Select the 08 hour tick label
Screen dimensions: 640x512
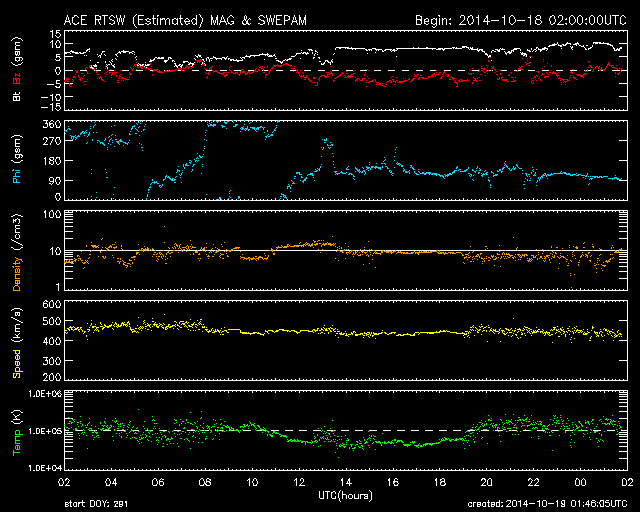[x=205, y=483]
